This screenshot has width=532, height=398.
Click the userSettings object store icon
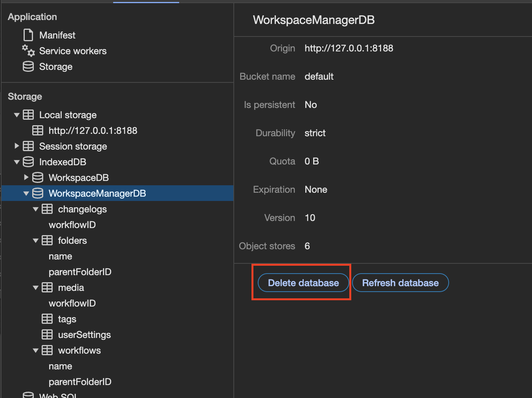click(x=47, y=335)
